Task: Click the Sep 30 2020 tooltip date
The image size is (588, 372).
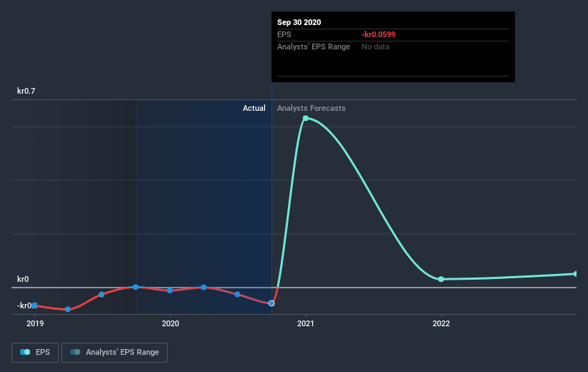Action: [x=299, y=22]
